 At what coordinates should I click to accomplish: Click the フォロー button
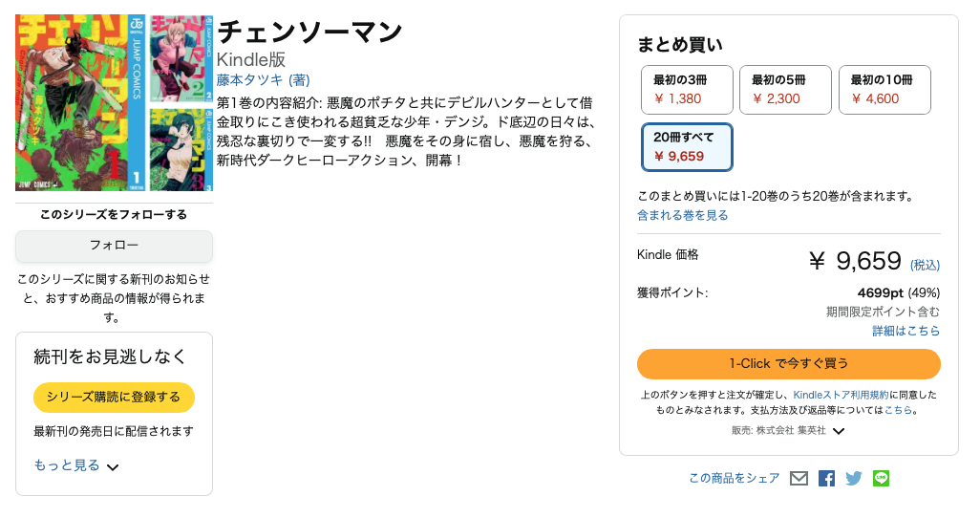pos(114,246)
